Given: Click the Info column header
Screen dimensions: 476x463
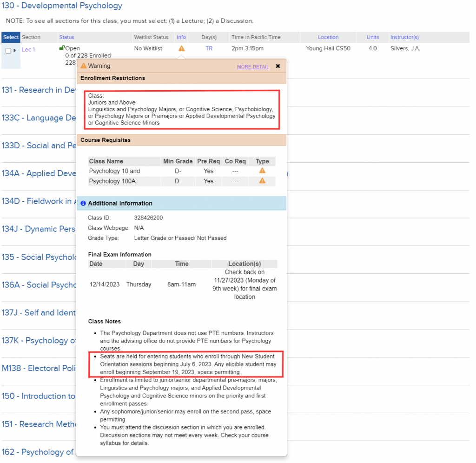Looking at the screenshot, I should (x=181, y=37).
